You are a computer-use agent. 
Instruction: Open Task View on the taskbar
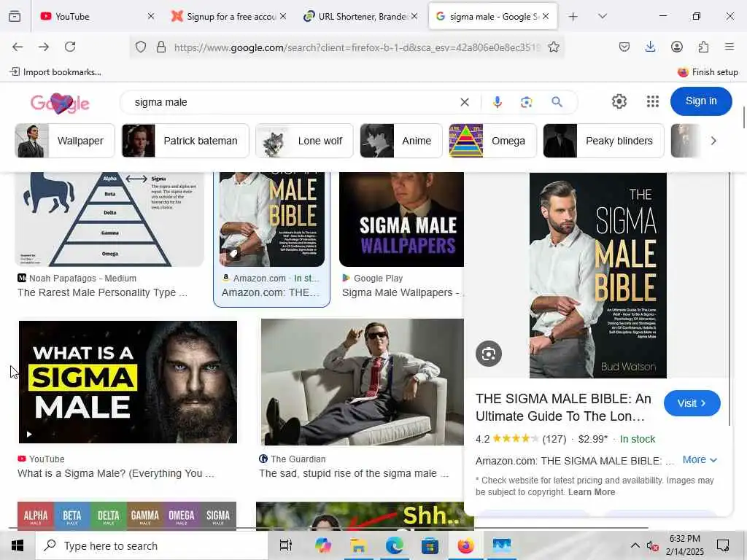[286, 545]
